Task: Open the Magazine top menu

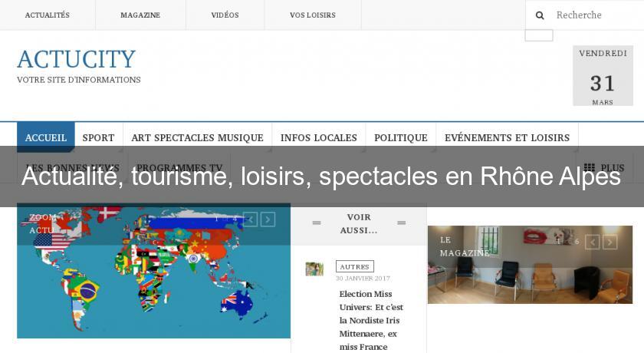Action: (x=140, y=15)
